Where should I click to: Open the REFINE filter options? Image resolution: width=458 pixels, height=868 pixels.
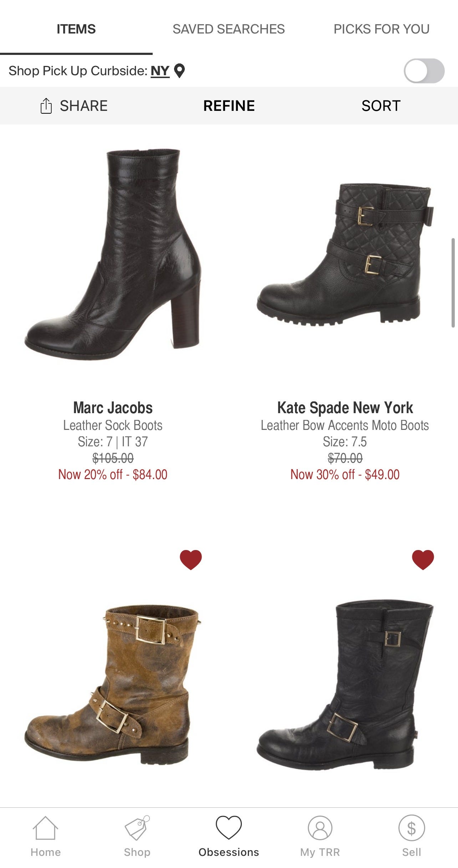(229, 106)
